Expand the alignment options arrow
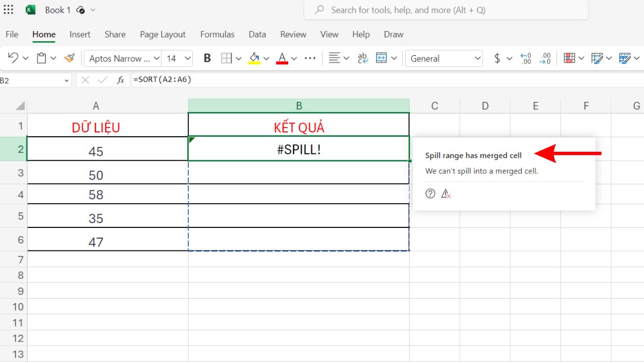644x362 pixels. click(347, 58)
